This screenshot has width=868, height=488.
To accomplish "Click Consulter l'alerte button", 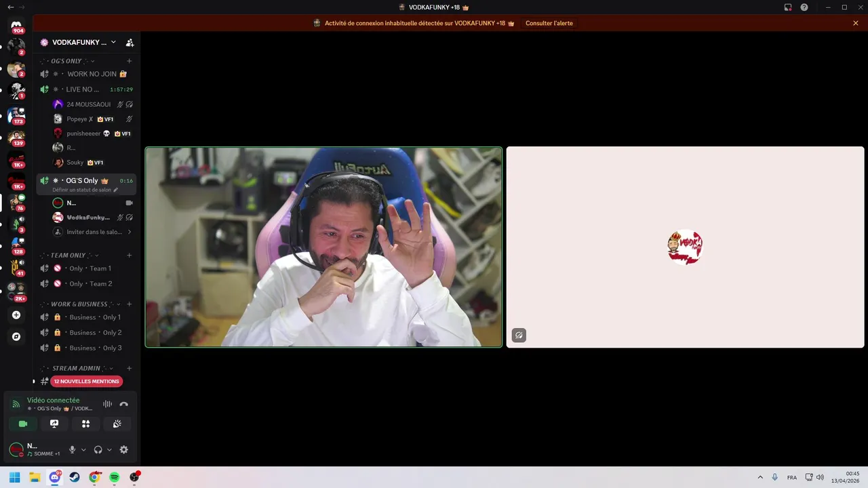I will (x=549, y=23).
